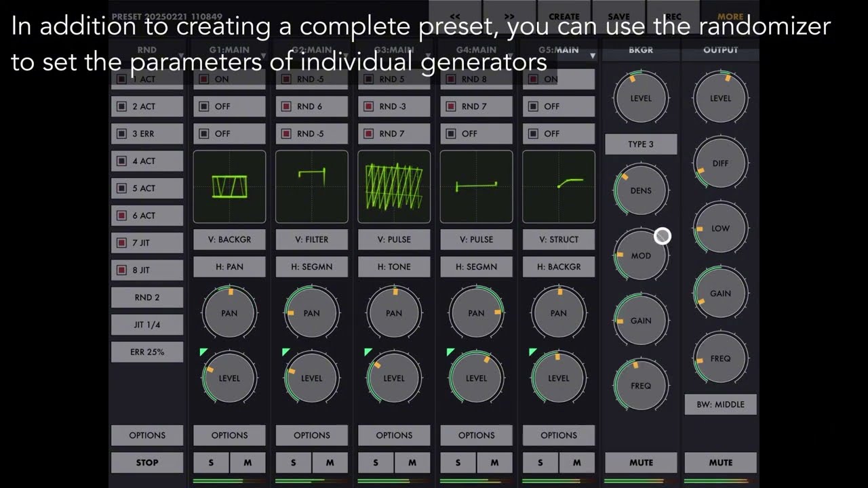868x488 pixels.
Task: Go to next preset with >> button
Action: tap(509, 16)
